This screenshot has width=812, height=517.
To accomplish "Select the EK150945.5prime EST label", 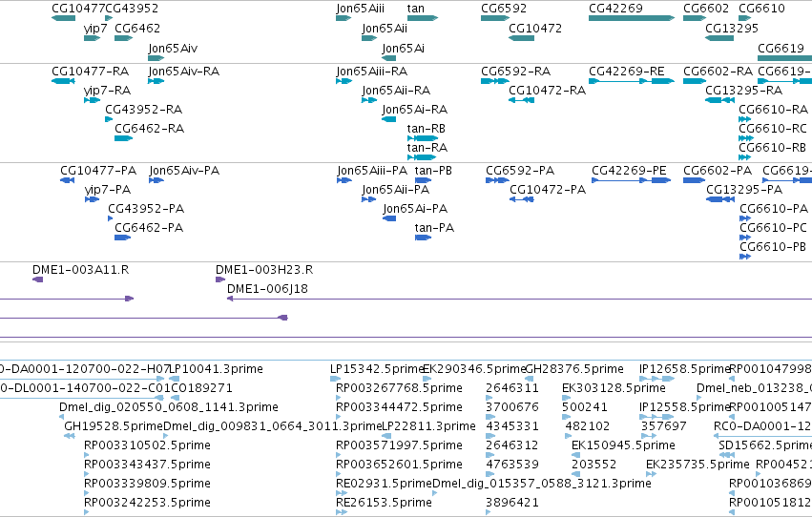I will coord(623,446).
